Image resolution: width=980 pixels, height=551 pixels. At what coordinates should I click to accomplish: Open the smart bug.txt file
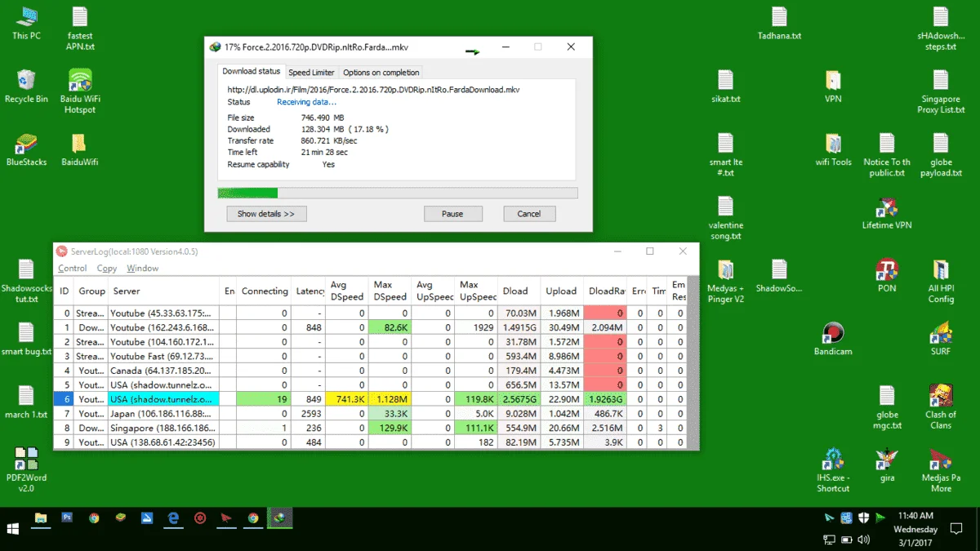coord(26,339)
